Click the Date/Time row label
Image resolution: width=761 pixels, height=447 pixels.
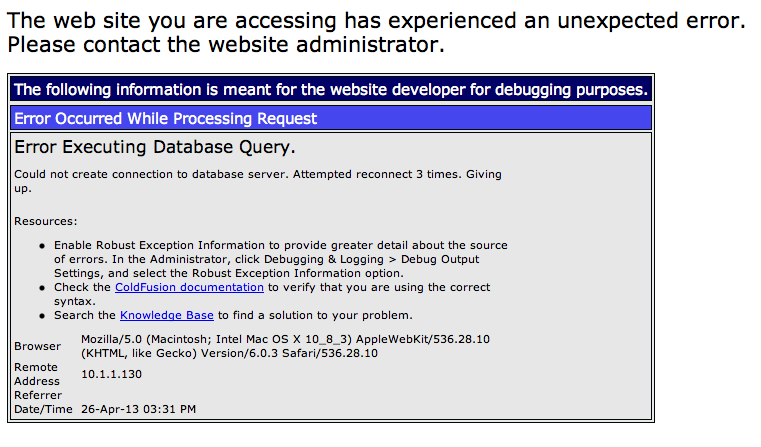point(43,409)
